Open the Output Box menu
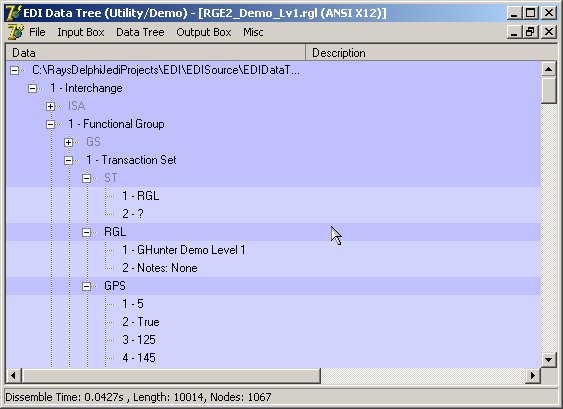The width and height of the screenshot is (563, 409). [204, 32]
